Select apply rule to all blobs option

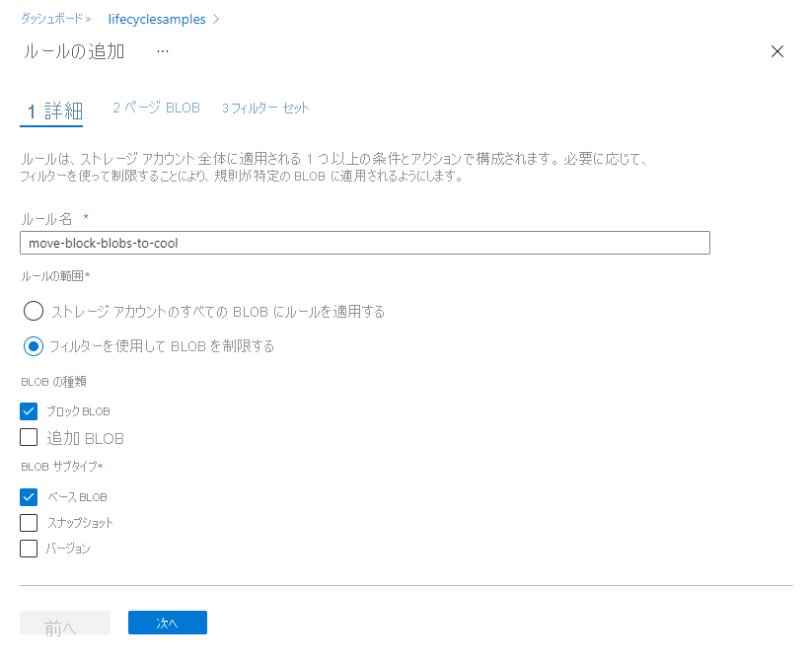[33, 311]
